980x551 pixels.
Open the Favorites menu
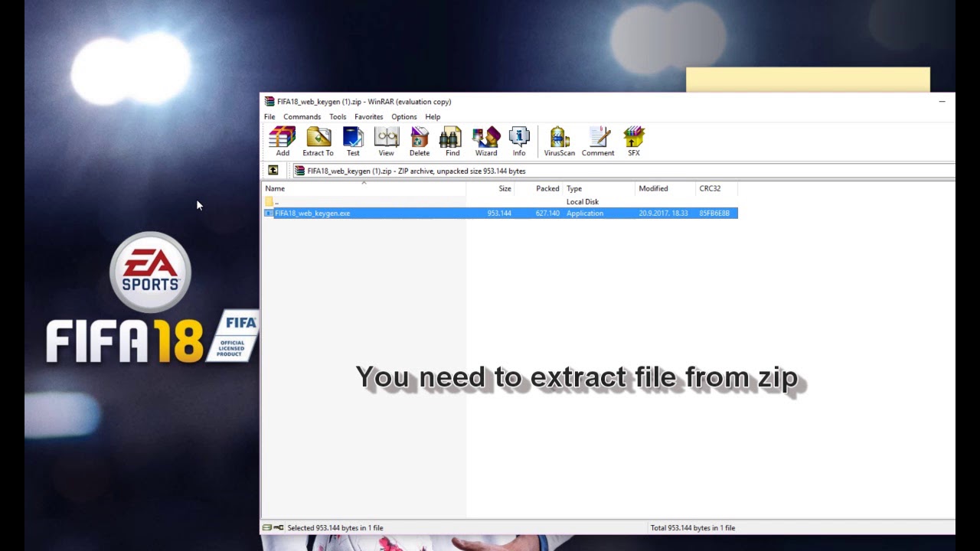click(368, 117)
